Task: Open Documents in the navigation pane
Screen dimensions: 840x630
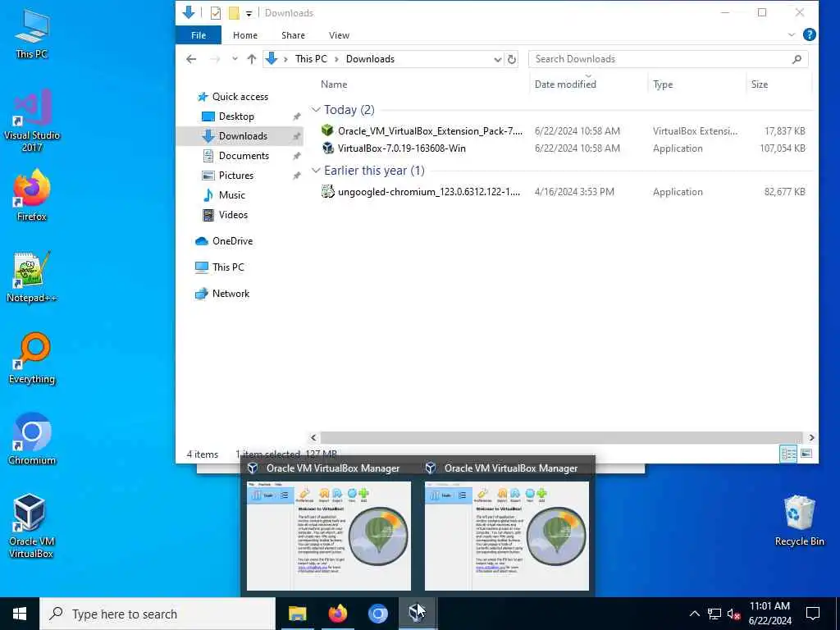Action: [x=244, y=156]
